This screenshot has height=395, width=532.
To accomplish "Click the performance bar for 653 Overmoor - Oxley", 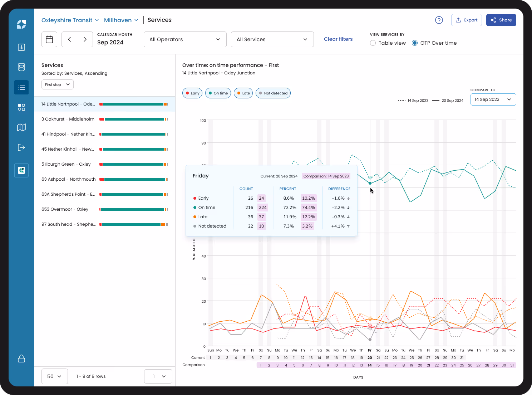I will pos(133,209).
